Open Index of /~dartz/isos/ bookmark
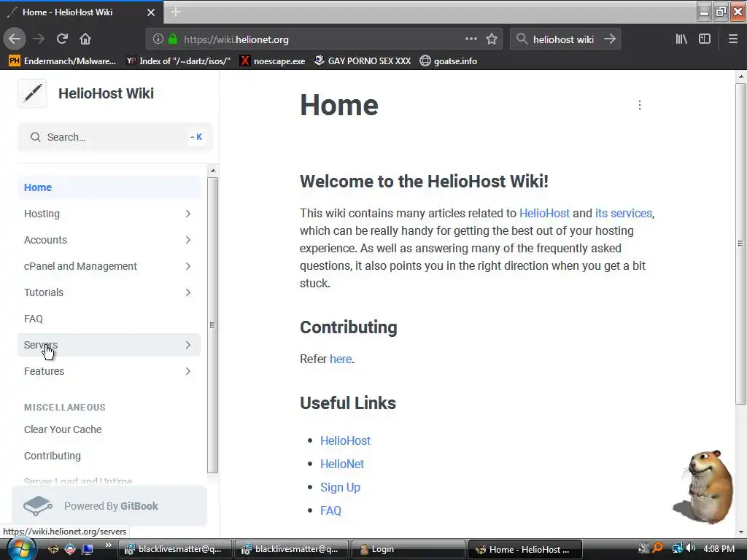The width and height of the screenshot is (747, 560). point(178,61)
